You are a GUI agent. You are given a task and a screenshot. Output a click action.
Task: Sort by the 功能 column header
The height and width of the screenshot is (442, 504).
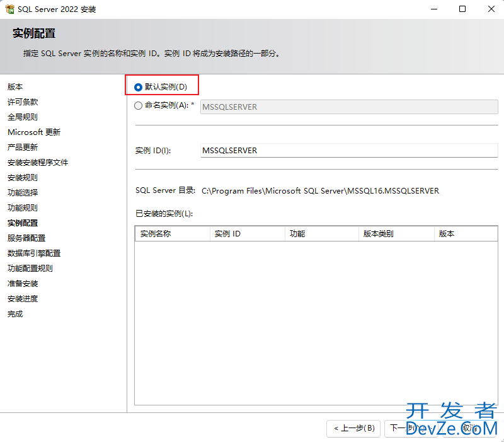click(x=322, y=234)
